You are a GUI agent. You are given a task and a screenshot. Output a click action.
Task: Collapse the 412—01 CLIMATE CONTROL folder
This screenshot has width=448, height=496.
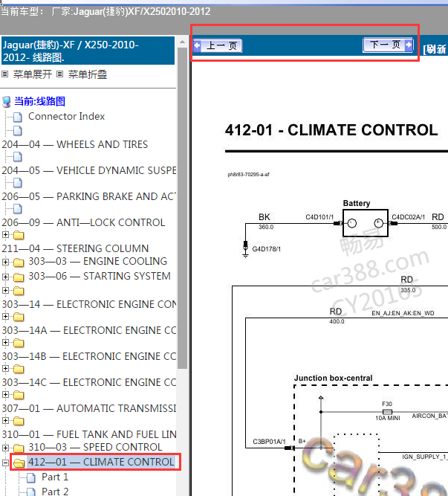tap(5, 463)
